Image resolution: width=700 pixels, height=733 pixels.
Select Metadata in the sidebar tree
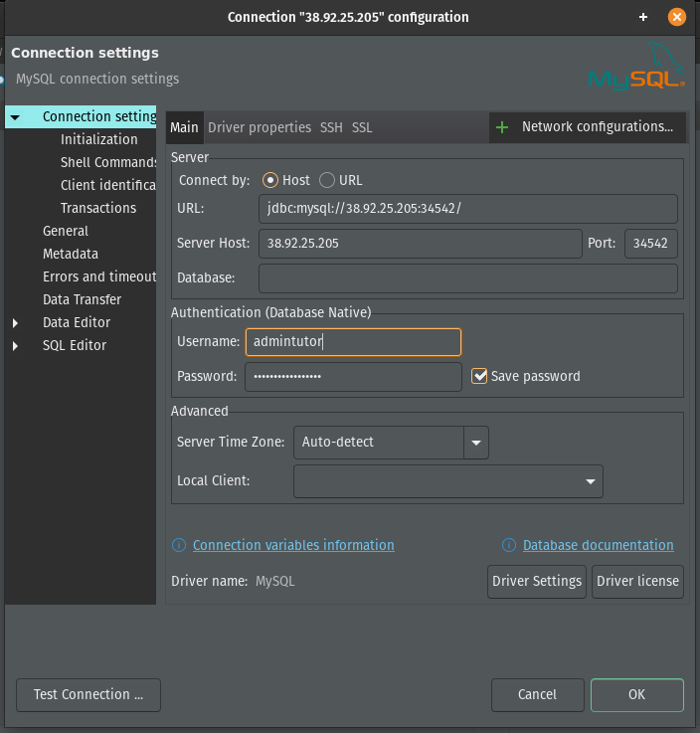pos(71,254)
